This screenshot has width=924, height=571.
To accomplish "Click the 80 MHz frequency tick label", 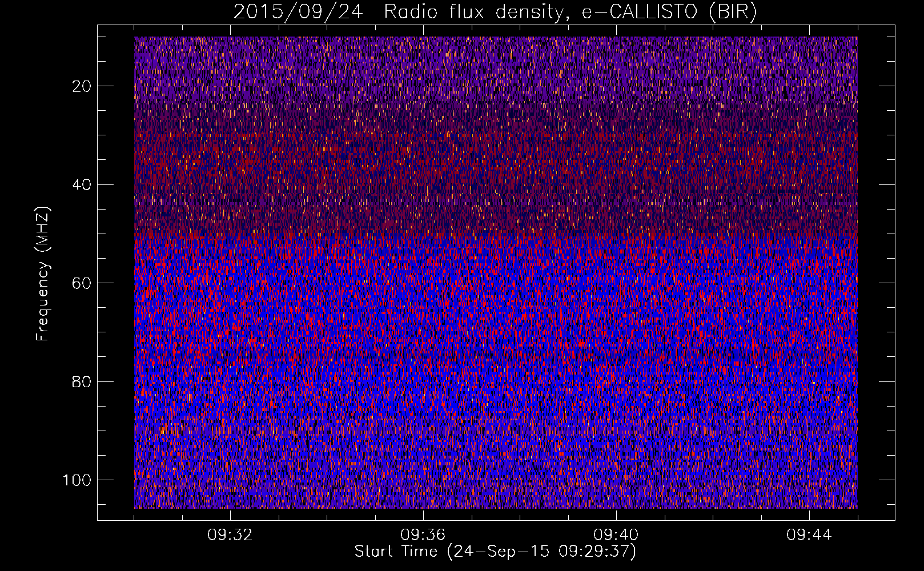I will pos(82,382).
